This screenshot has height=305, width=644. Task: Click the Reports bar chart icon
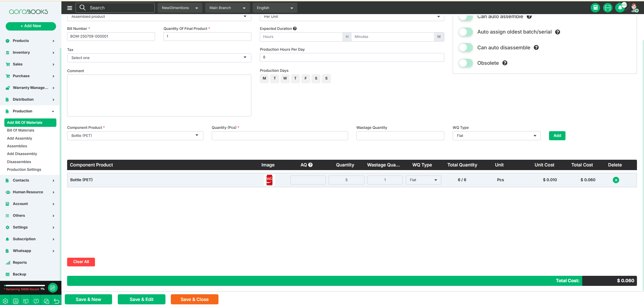tap(8, 263)
